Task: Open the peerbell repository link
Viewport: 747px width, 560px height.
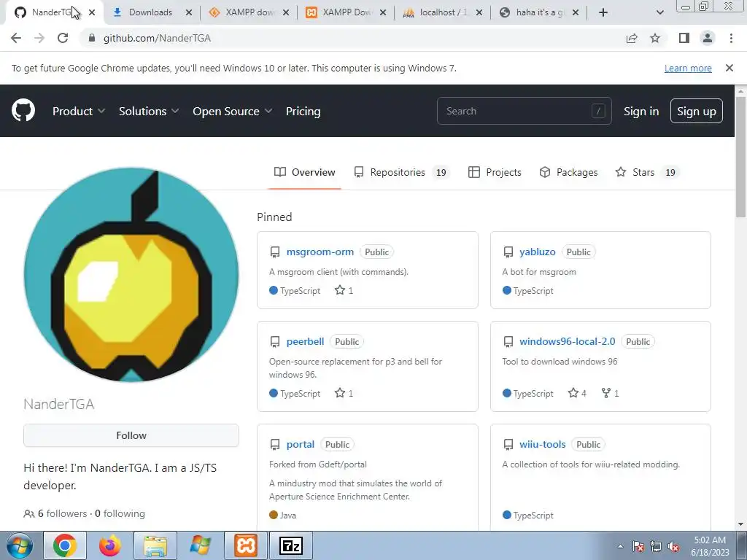Action: (x=306, y=341)
